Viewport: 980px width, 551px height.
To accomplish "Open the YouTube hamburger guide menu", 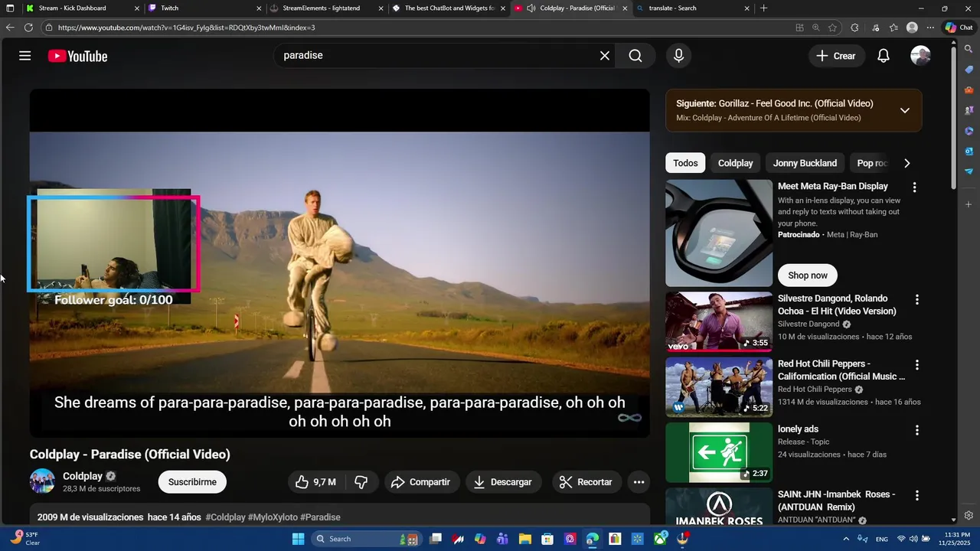I will 25,56.
